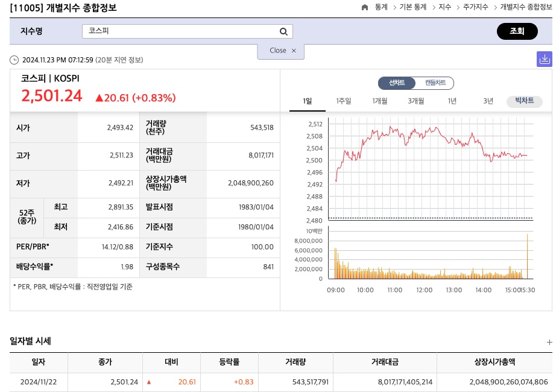Click the 종가 column header
The height and width of the screenshot is (392, 559).
105,362
